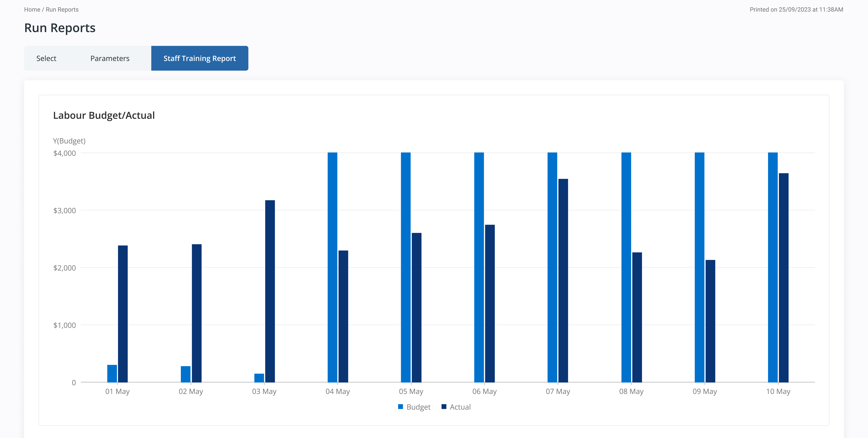Select the 06 May Actual bar
Screen dimensions: 868x438
[490, 303]
